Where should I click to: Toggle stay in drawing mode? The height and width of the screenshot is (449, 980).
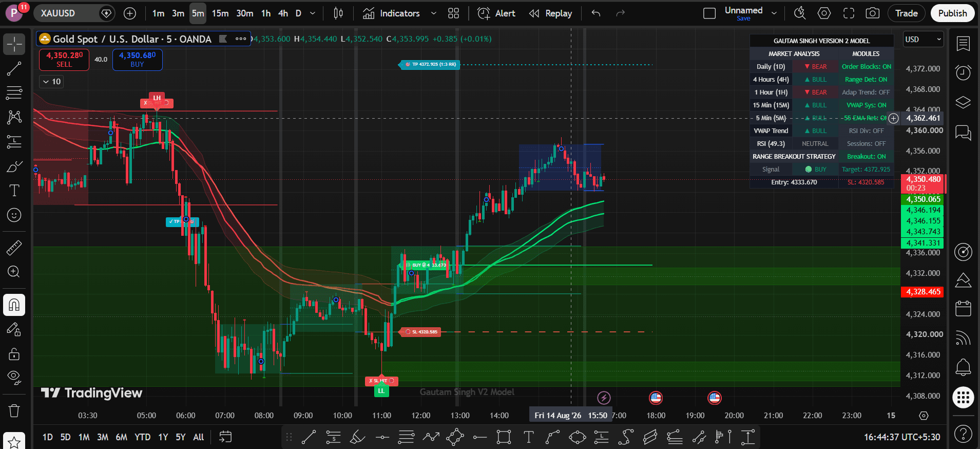click(14, 329)
